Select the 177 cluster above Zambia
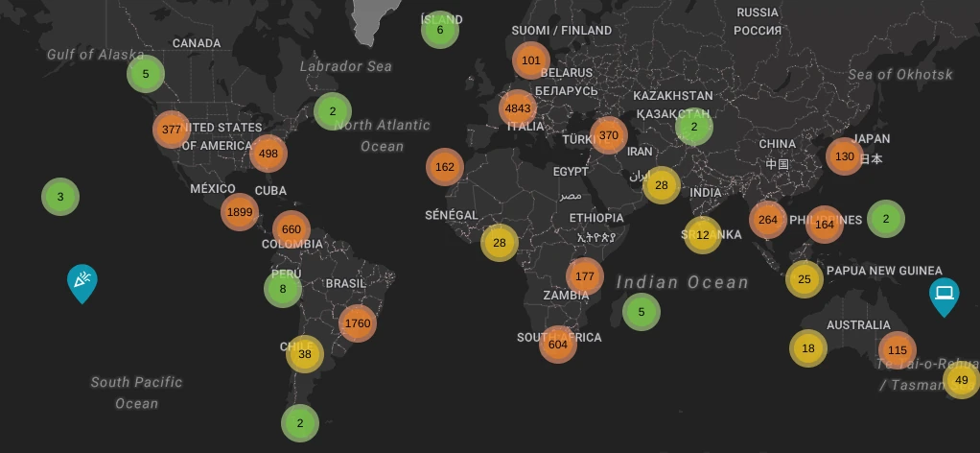Viewport: 980px width, 453px height. point(585,276)
